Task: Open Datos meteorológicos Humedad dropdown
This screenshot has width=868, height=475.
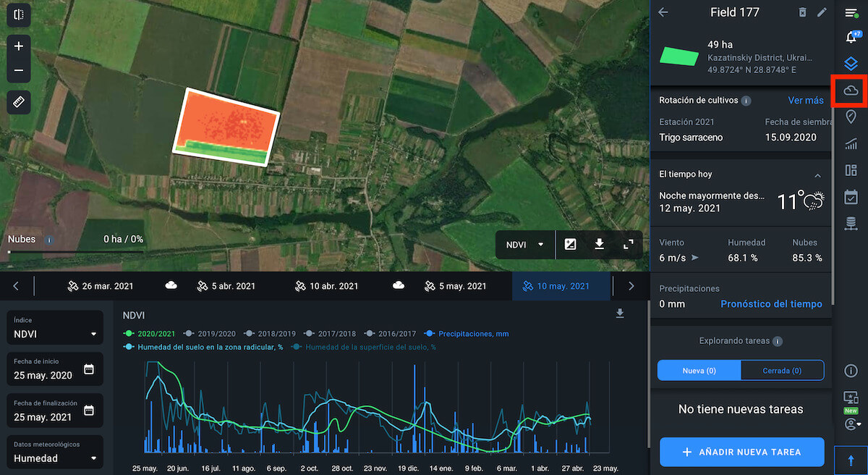Action: click(x=55, y=458)
